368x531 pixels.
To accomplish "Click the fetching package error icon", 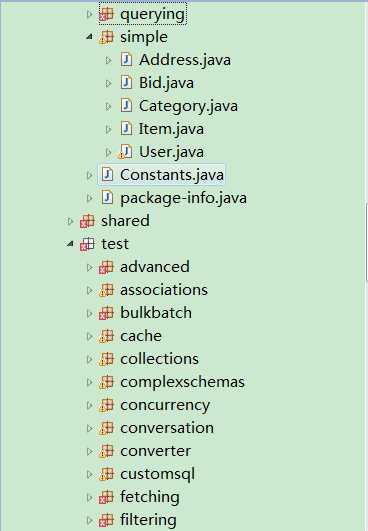I will pyautogui.click(x=106, y=497).
